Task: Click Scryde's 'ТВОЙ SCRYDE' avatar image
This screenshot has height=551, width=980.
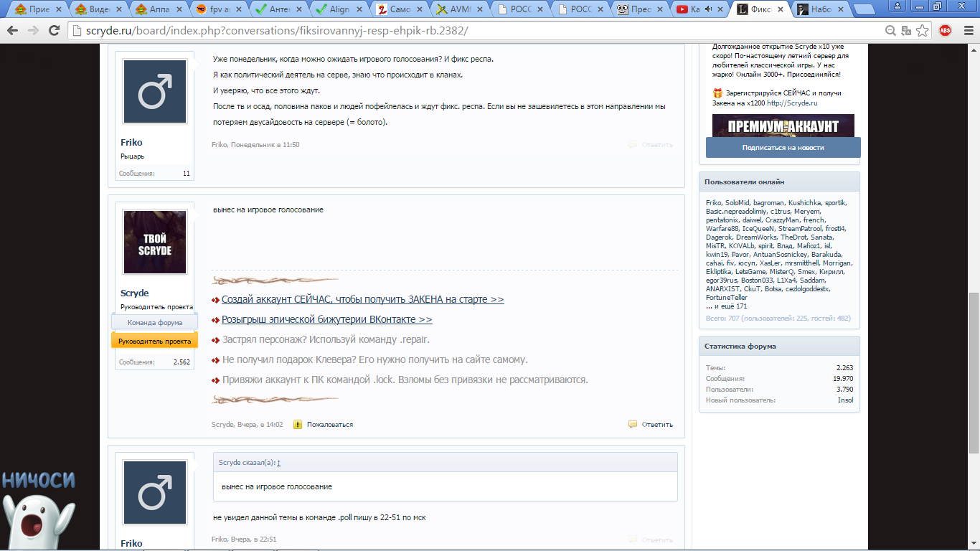Action: [155, 242]
